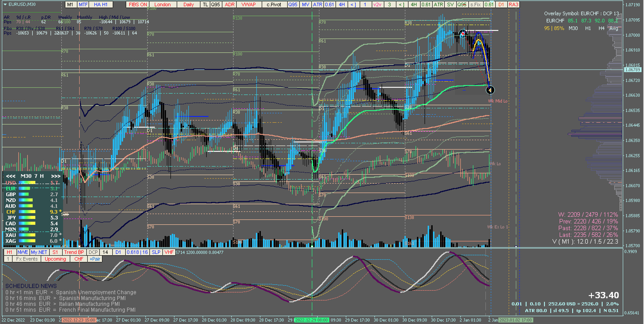Click the red-white entry target marker
Viewport: 644px width, 324px height.
pos(463,34)
